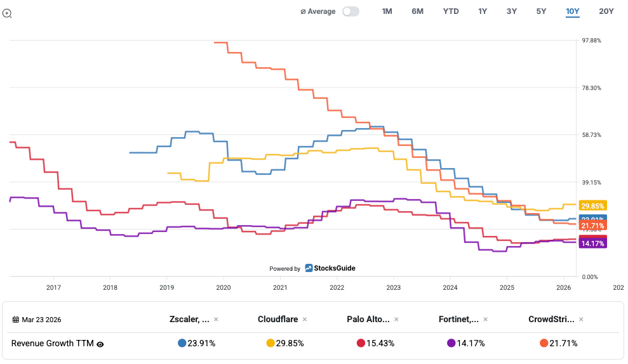
Task: Select the 1M time range
Action: coord(387,11)
